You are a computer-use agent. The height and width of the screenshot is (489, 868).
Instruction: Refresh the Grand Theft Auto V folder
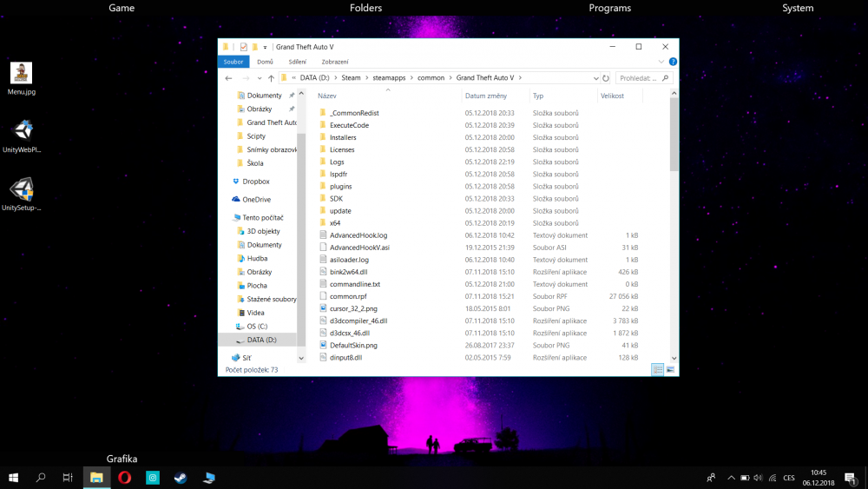[606, 78]
